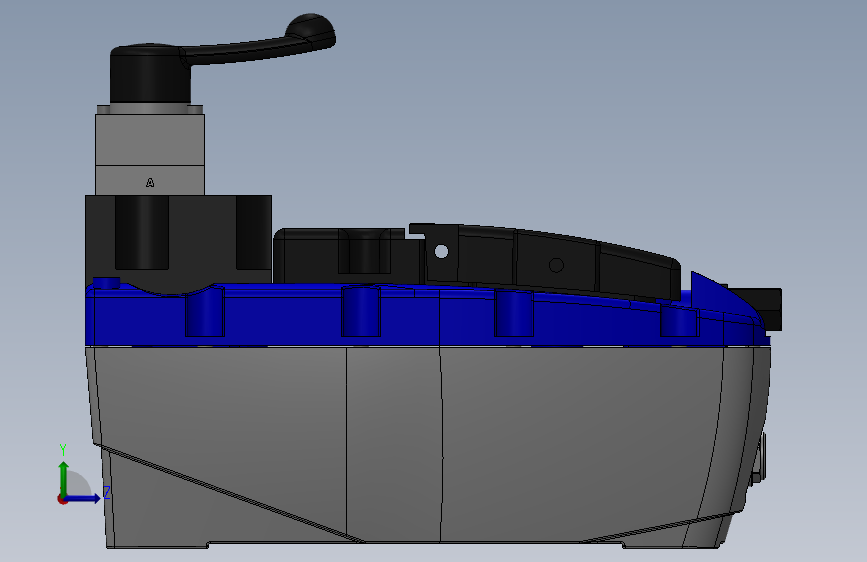Select the black lever handle knob
Image resolution: width=867 pixels, height=562 pixels.
pyautogui.click(x=311, y=29)
